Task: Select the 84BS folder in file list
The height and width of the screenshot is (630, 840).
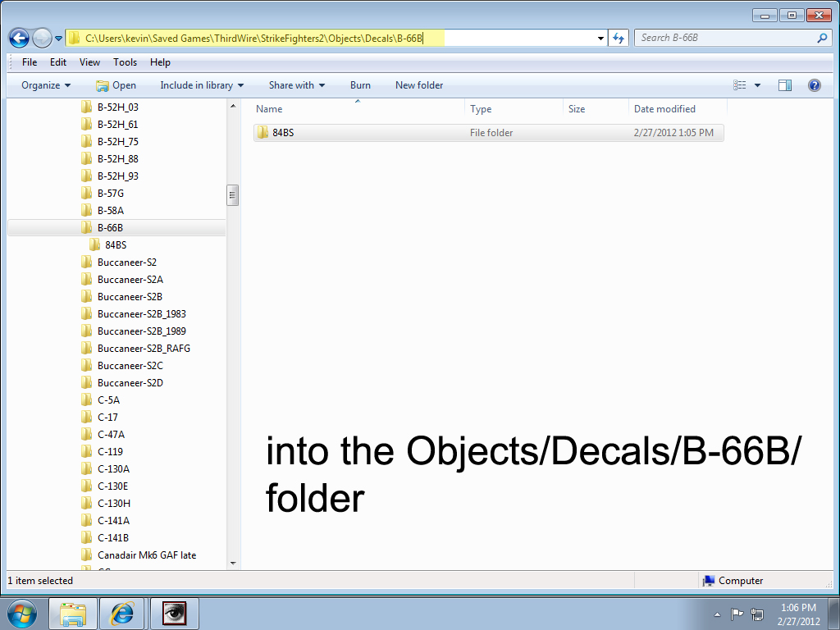Action: pos(489,133)
